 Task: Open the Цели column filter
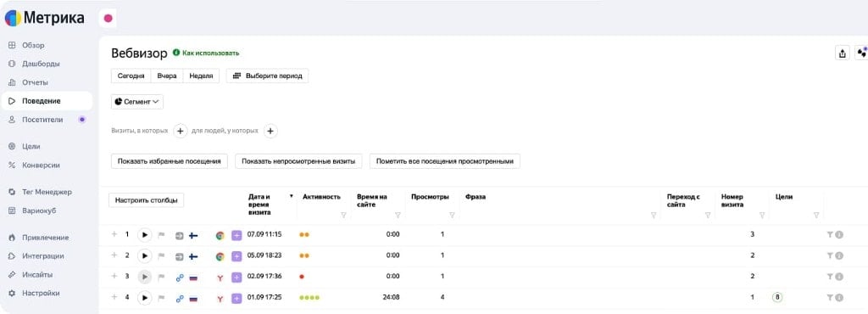click(x=816, y=216)
